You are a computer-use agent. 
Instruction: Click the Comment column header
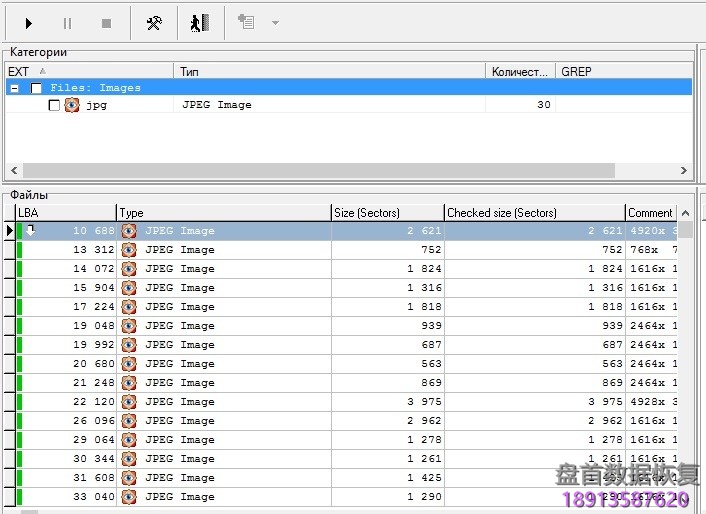click(651, 212)
